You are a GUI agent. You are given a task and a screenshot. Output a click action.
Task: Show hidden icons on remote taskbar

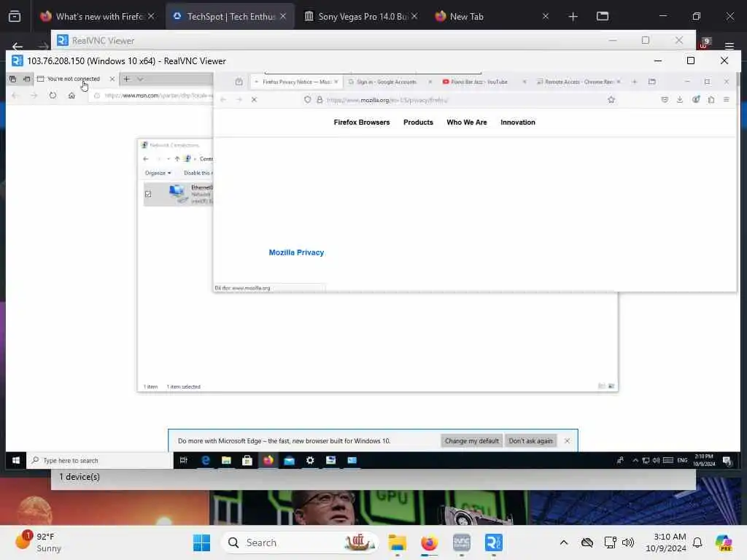635,461
